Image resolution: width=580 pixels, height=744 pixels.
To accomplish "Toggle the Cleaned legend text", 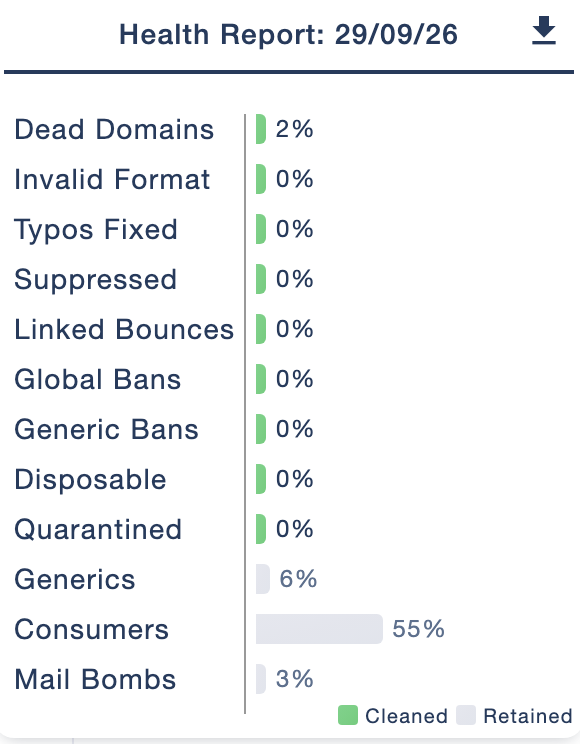I will tap(406, 716).
